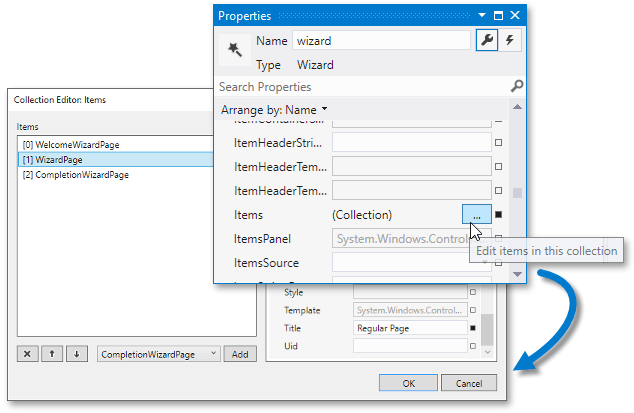The image size is (634, 413).
Task: Click the Properties scrollbar down arrow
Action: tap(517, 274)
